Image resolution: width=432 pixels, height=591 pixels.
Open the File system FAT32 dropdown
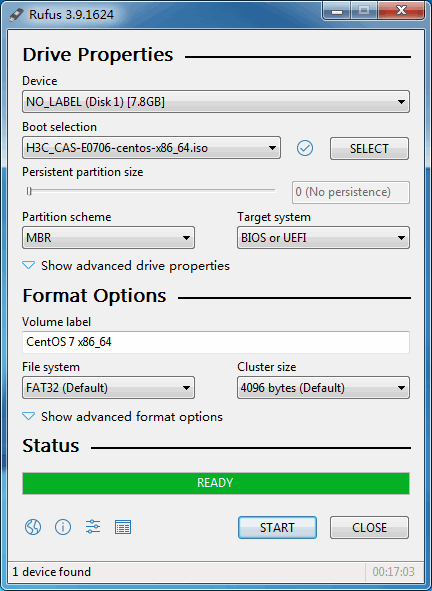click(108, 387)
